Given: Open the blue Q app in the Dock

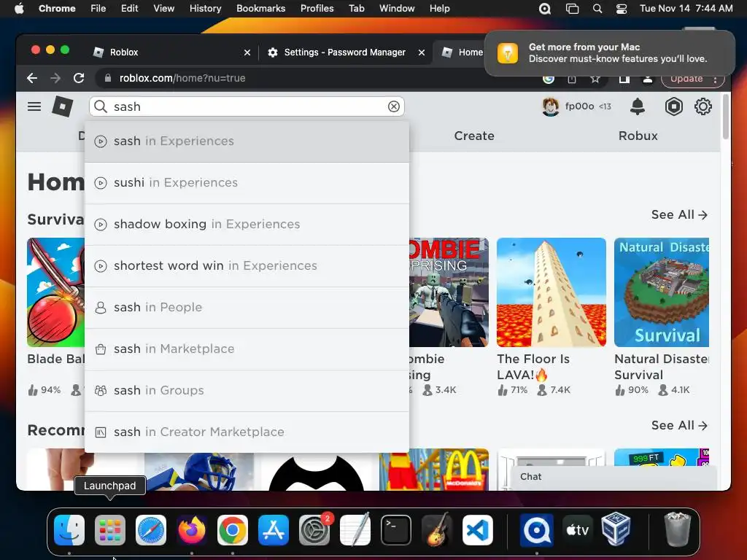Looking at the screenshot, I should coord(536,530).
